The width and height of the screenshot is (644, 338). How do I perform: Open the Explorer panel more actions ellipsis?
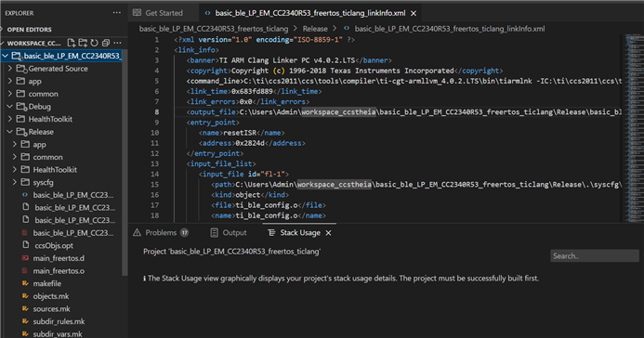point(117,13)
